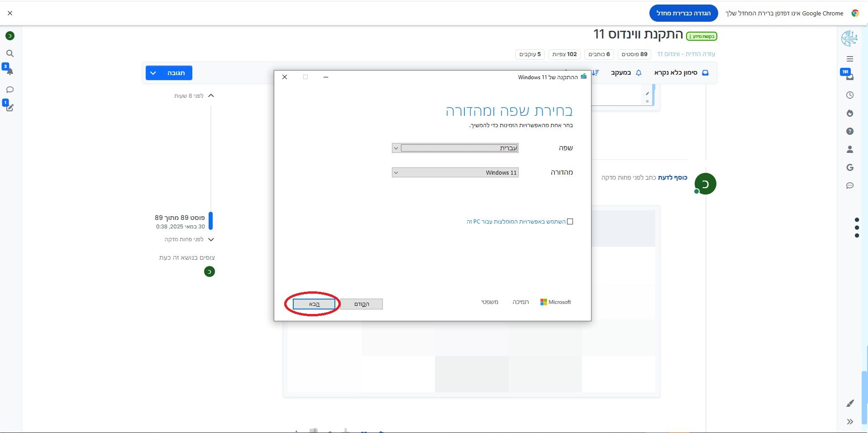The width and height of the screenshot is (868, 433).
Task: Click the 'בחירת שפה ומהדורה' dialog heading
Action: [509, 111]
